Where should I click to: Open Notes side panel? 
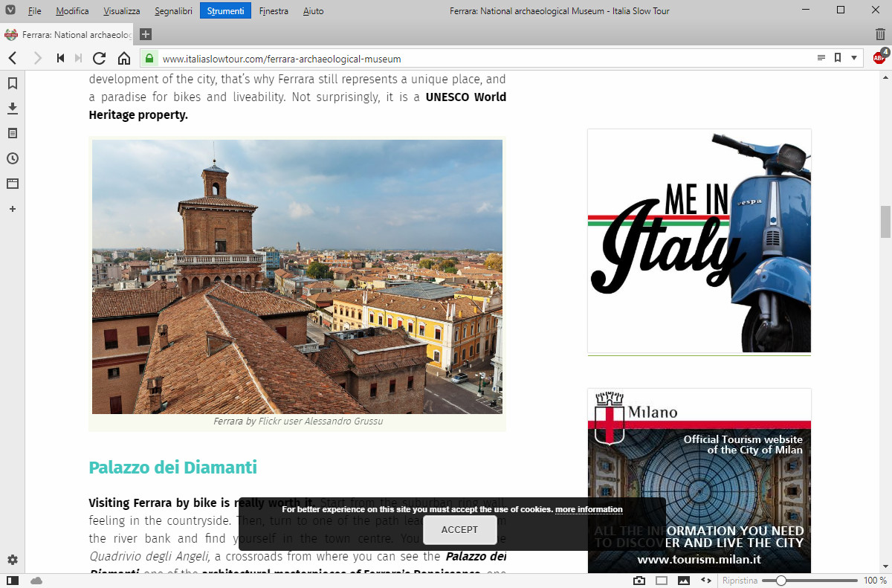[x=13, y=134]
